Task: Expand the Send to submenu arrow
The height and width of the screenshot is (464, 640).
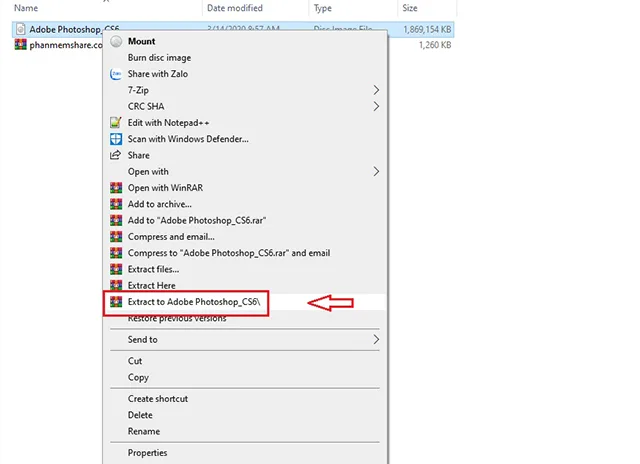Action: pyautogui.click(x=376, y=340)
